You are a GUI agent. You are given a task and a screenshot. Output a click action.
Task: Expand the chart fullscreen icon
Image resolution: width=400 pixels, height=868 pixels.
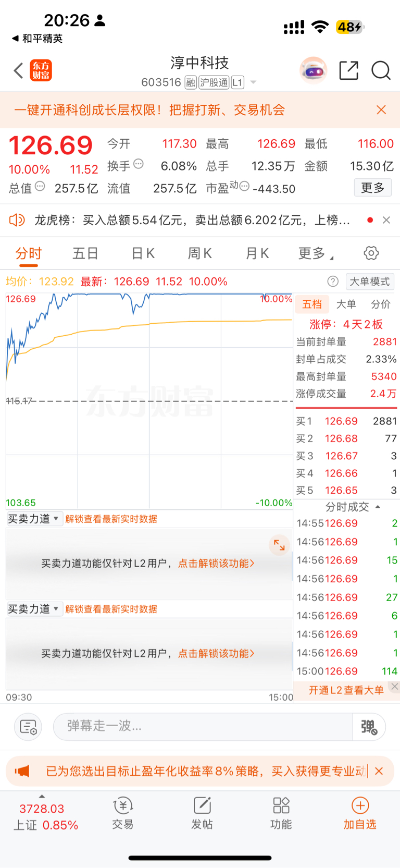[279, 545]
